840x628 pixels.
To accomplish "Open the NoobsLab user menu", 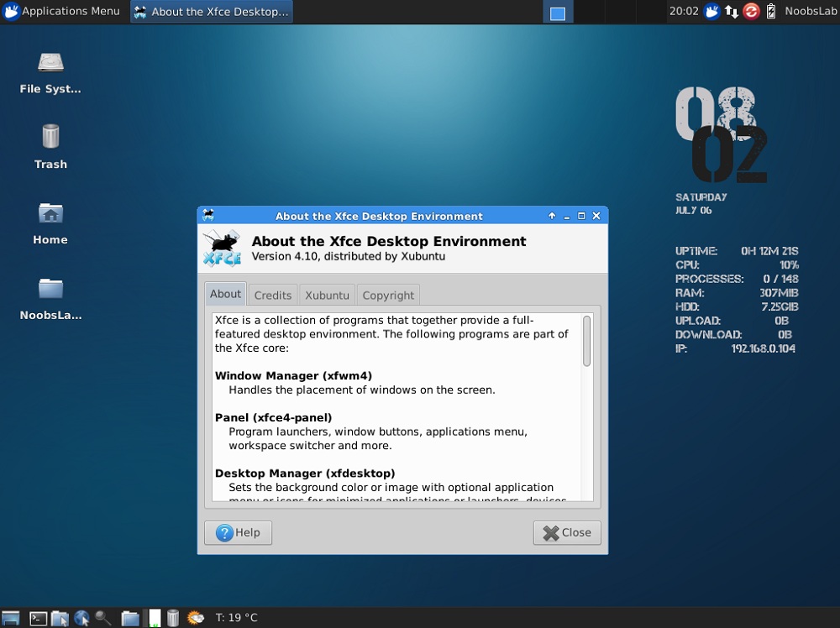I will (811, 11).
